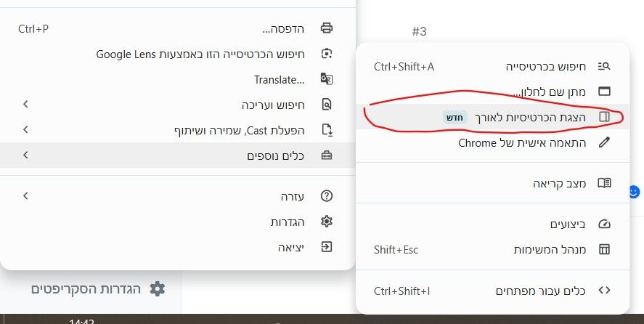Click the reading mode book icon
The width and height of the screenshot is (644, 324).
604,183
